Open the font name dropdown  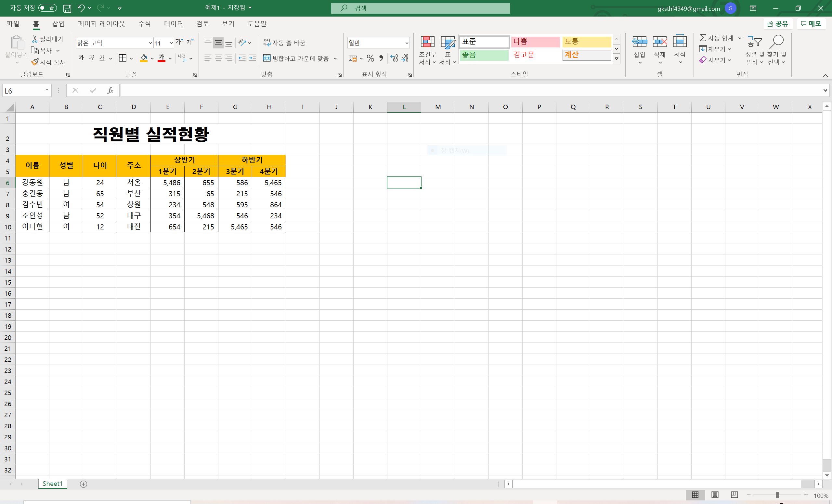pos(150,43)
